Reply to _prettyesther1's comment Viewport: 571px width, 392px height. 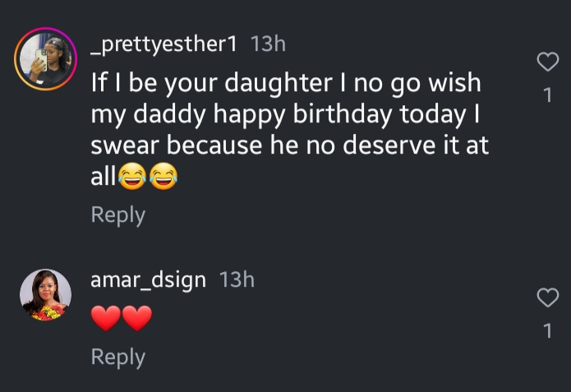click(117, 214)
